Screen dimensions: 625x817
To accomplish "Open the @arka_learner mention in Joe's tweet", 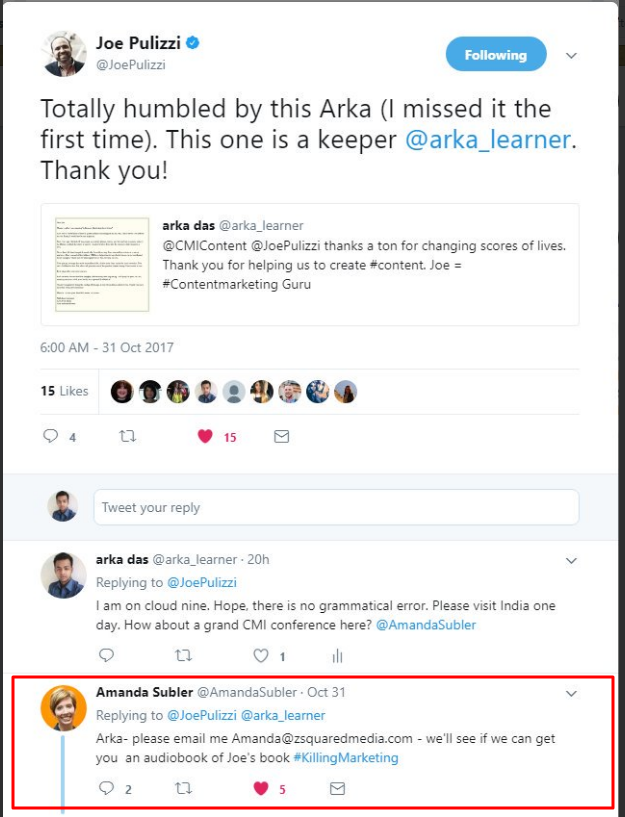I will (490, 140).
